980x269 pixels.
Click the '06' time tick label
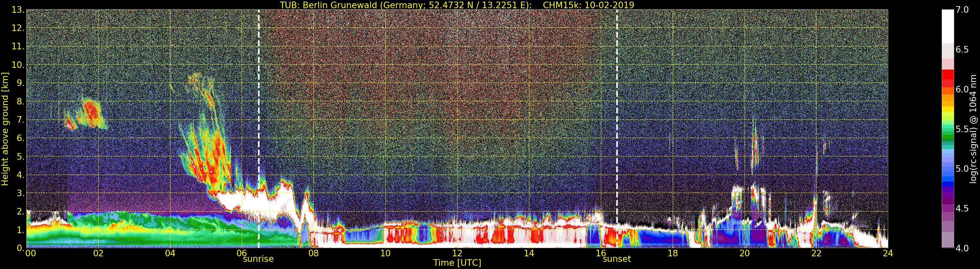[242, 253]
